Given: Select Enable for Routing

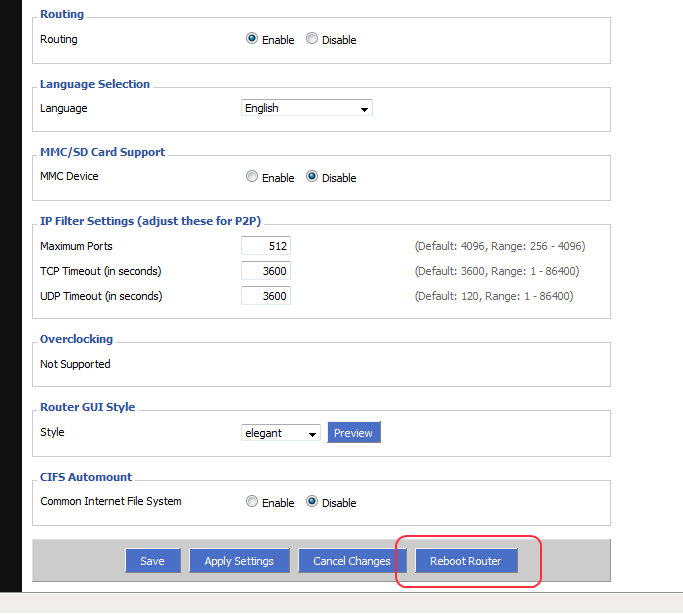Looking at the screenshot, I should [252, 38].
